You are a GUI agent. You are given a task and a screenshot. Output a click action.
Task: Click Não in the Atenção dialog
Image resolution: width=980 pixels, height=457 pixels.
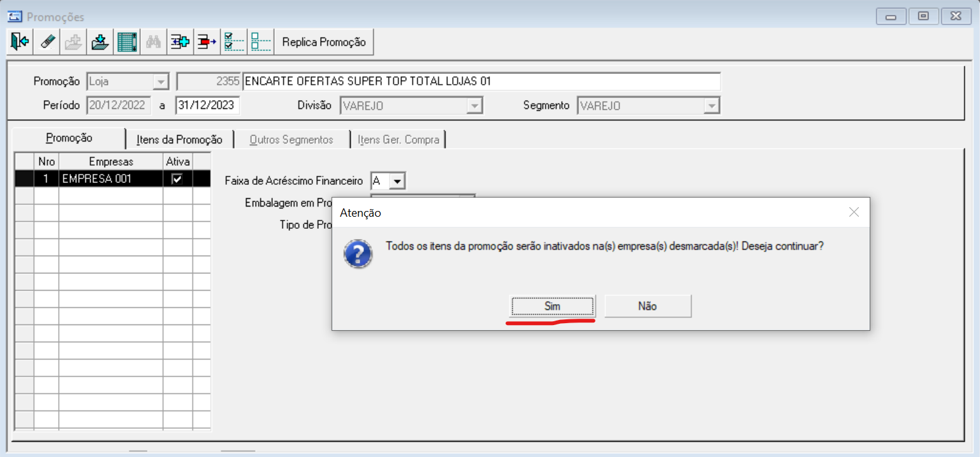[x=648, y=306]
